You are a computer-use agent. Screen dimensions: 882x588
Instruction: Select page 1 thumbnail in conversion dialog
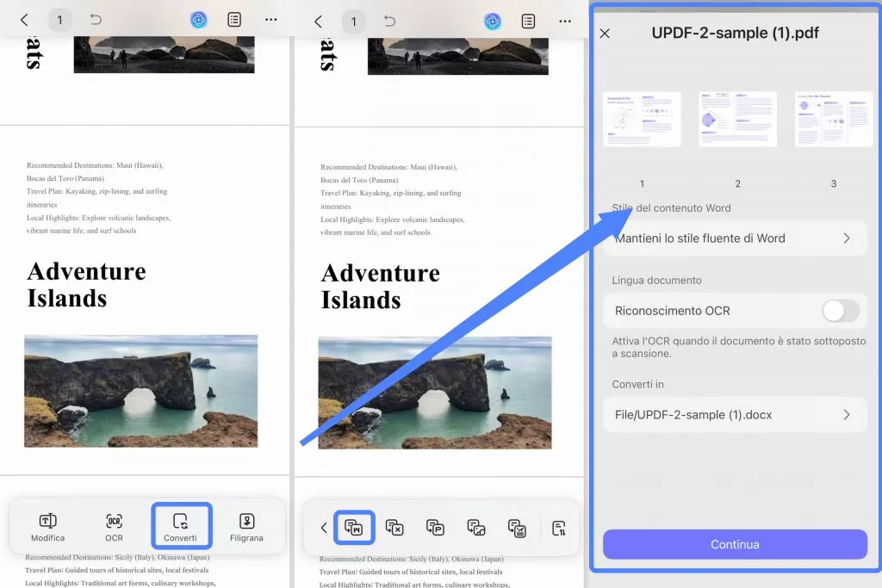pyautogui.click(x=642, y=119)
